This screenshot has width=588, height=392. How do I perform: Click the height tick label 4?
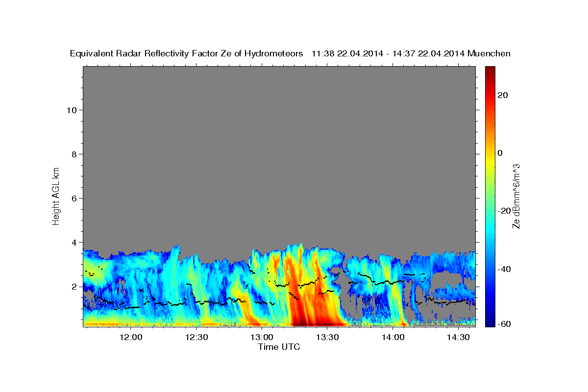coord(74,242)
